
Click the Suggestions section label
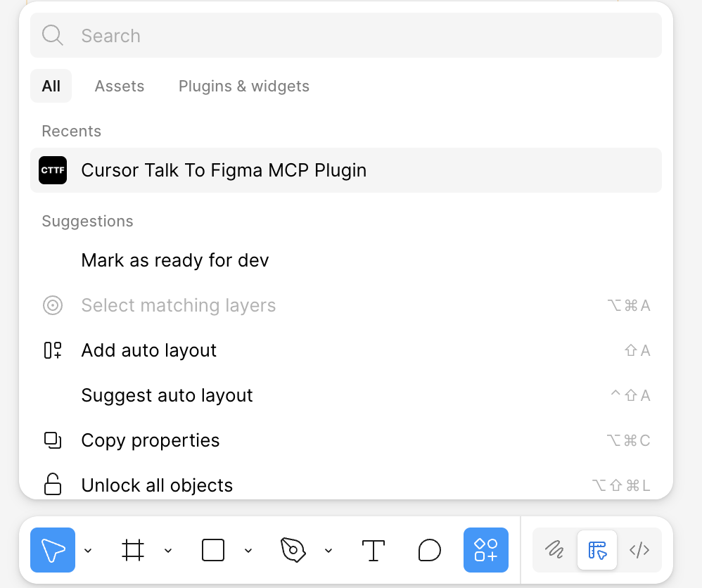click(88, 222)
